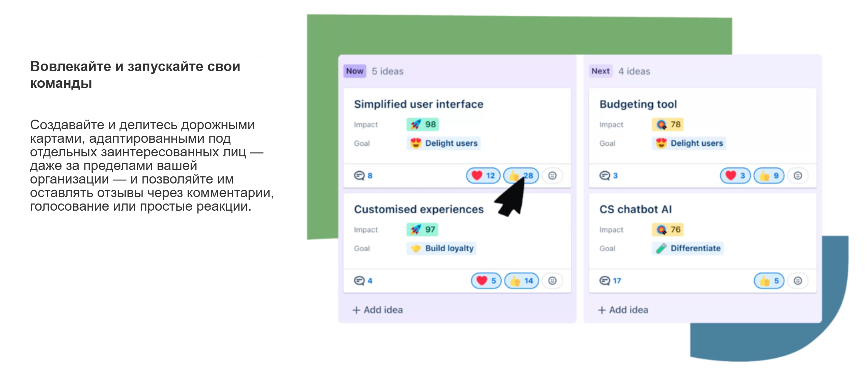Toggle thumbs-up reaction on Customised experiences card
Viewport: 868px width, 382px height.
click(521, 281)
